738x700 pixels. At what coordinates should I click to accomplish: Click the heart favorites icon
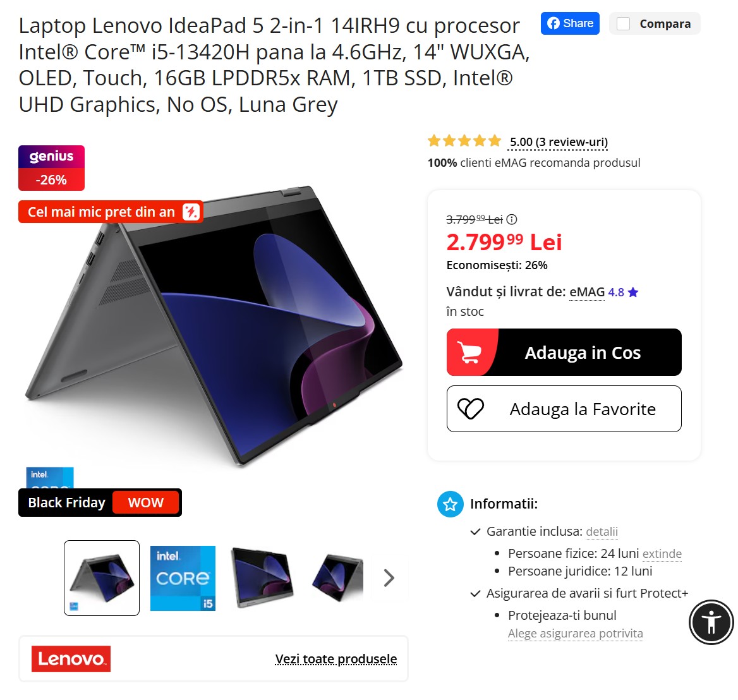pyautogui.click(x=471, y=409)
